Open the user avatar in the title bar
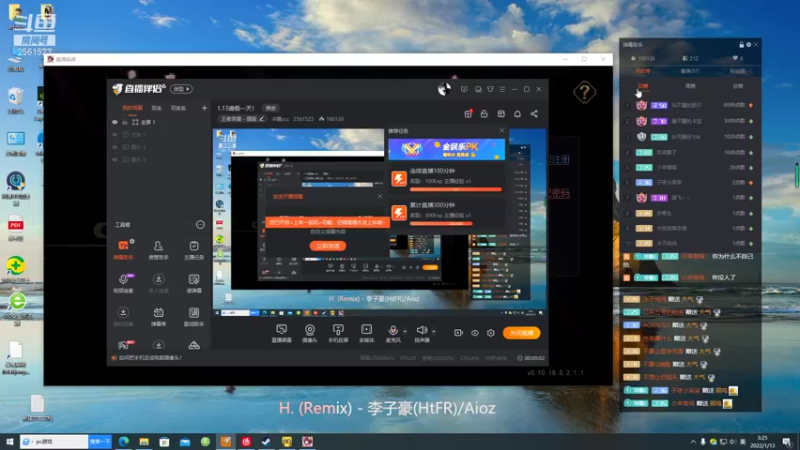The image size is (800, 450). [x=444, y=89]
